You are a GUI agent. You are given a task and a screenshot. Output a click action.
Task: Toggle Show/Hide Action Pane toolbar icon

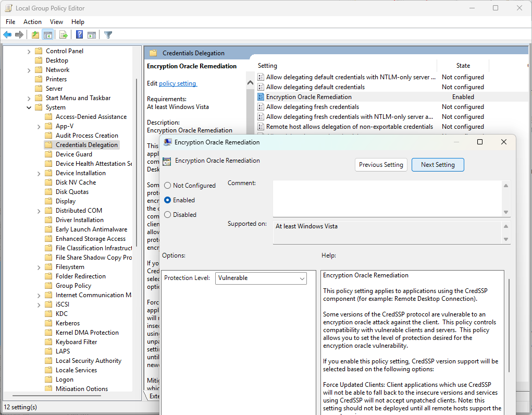click(x=92, y=34)
